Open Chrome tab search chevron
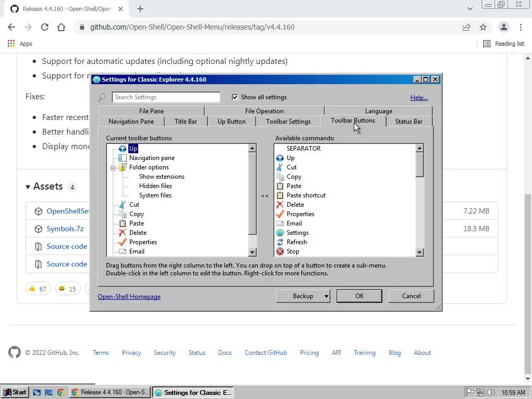 coord(470,9)
